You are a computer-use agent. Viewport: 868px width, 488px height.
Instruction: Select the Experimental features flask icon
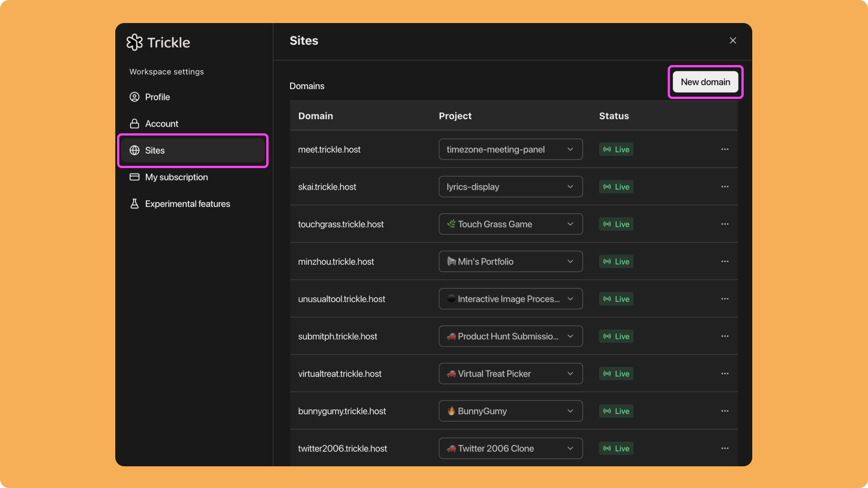[134, 204]
